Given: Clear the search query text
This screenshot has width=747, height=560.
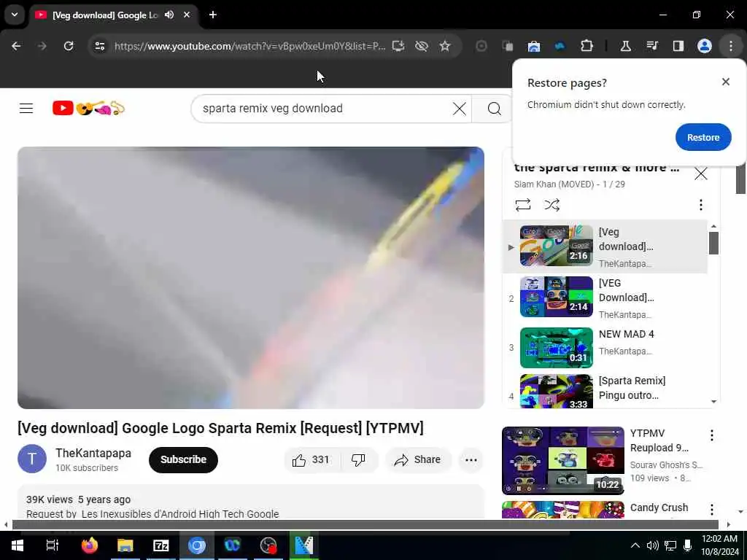Looking at the screenshot, I should 460,109.
